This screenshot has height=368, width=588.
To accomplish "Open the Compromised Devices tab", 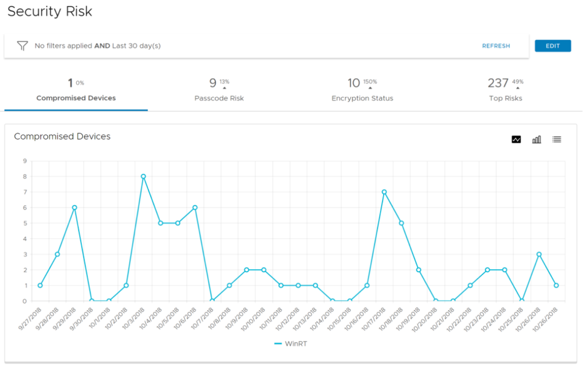I will [76, 90].
